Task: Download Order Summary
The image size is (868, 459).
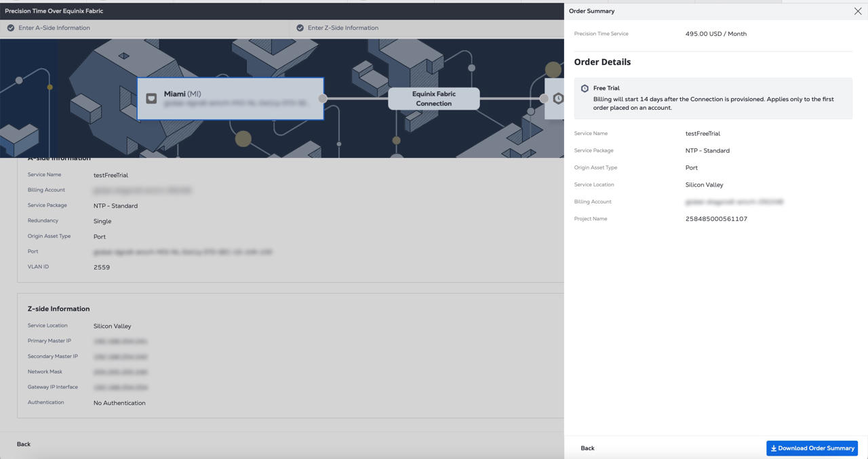Action: tap(812, 448)
